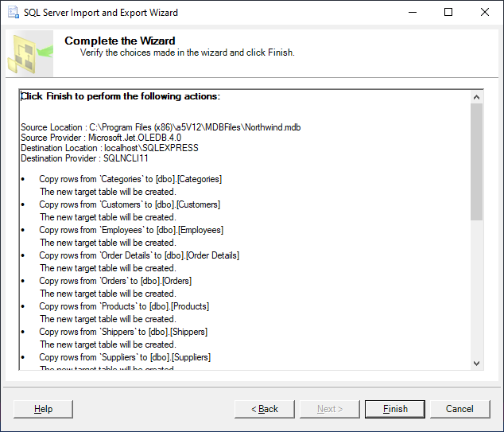Click the summary scrollbar down arrow

[477, 363]
